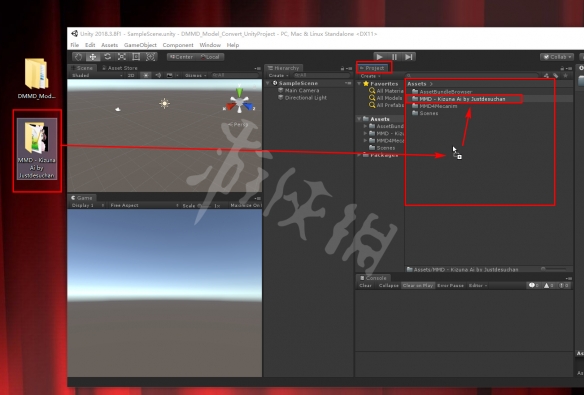Viewport: 584px width, 395px height.
Task: Click Clear button in Console
Action: [x=365, y=286]
